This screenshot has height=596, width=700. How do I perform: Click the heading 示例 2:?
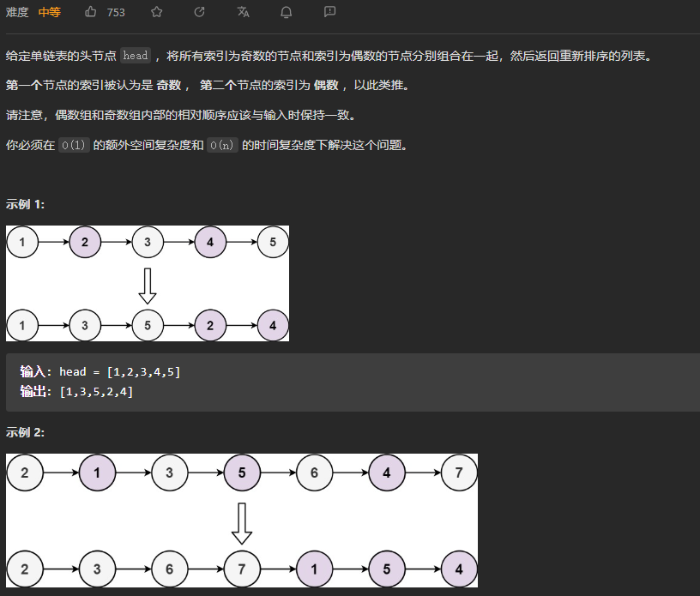tap(25, 432)
